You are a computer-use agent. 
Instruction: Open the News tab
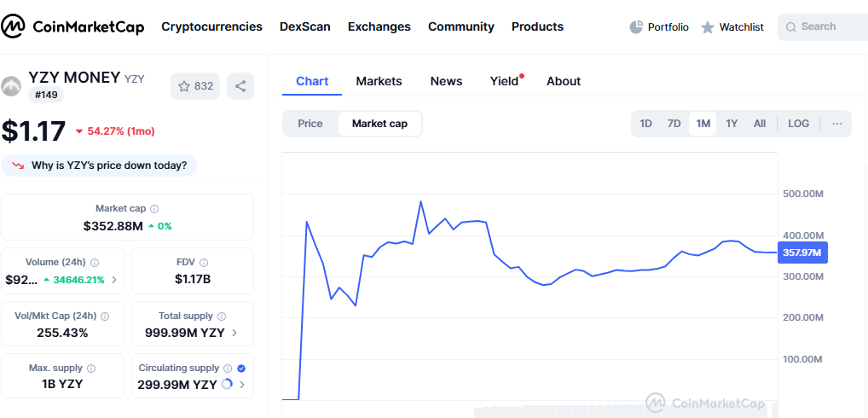tap(446, 81)
